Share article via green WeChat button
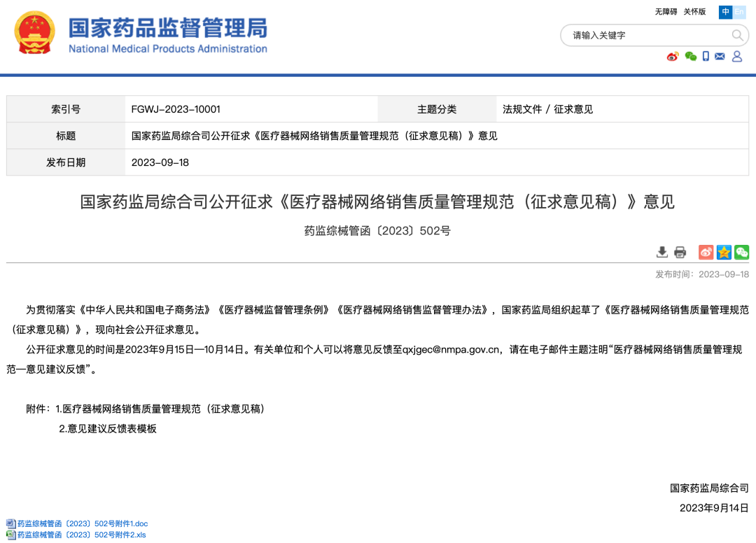The image size is (756, 543). coord(741,253)
